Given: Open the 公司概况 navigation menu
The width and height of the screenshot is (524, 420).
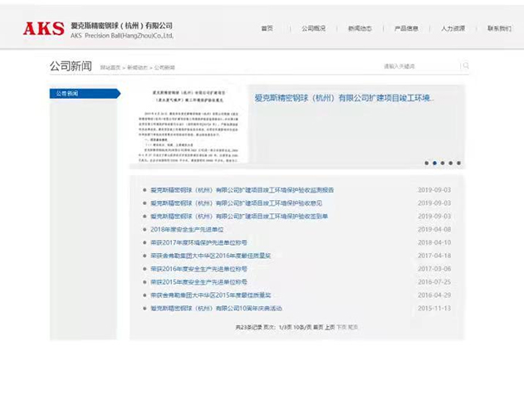Looking at the screenshot, I should click(x=313, y=28).
